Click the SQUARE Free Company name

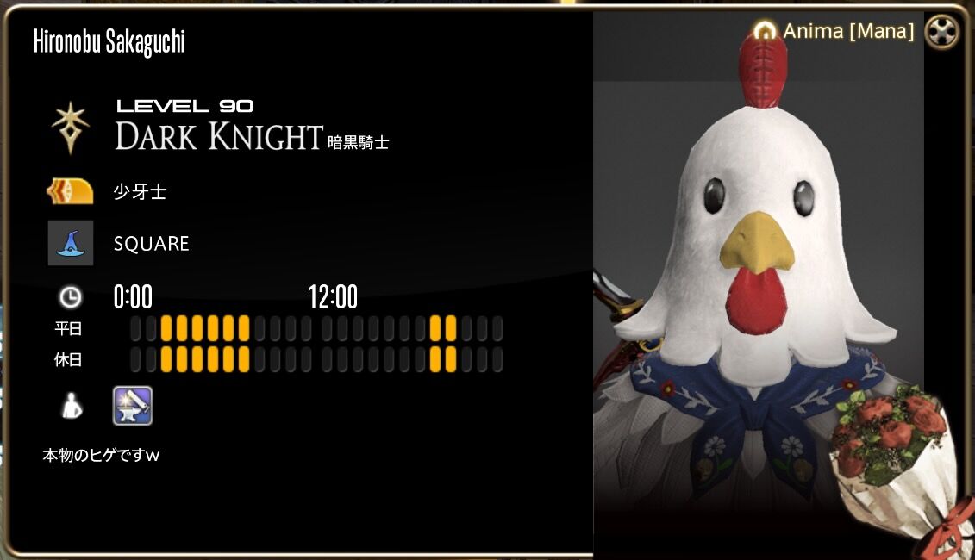(x=151, y=244)
